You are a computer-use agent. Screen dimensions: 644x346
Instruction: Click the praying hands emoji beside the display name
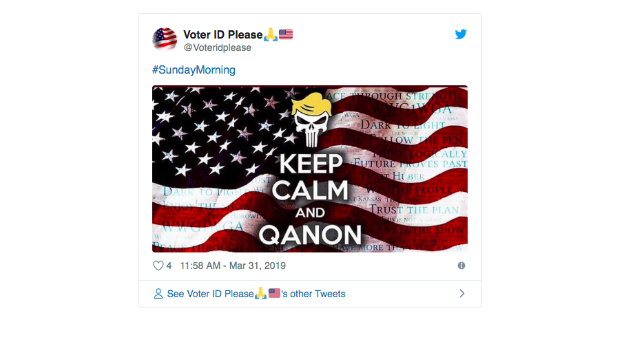coord(271,34)
